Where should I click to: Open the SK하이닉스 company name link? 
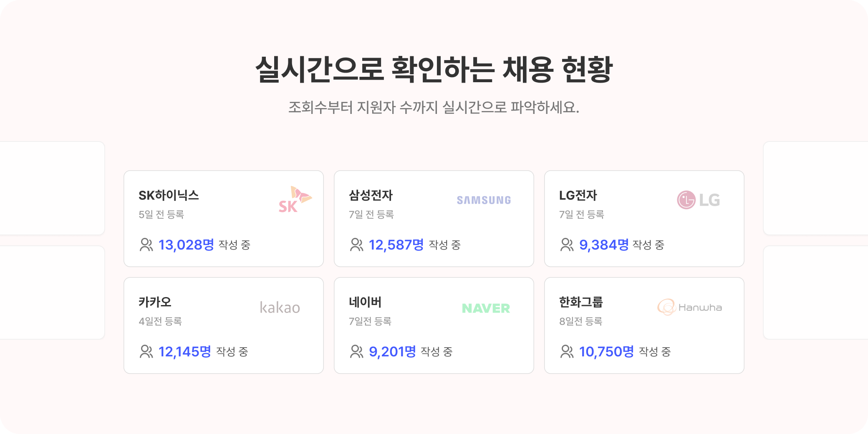[169, 195]
